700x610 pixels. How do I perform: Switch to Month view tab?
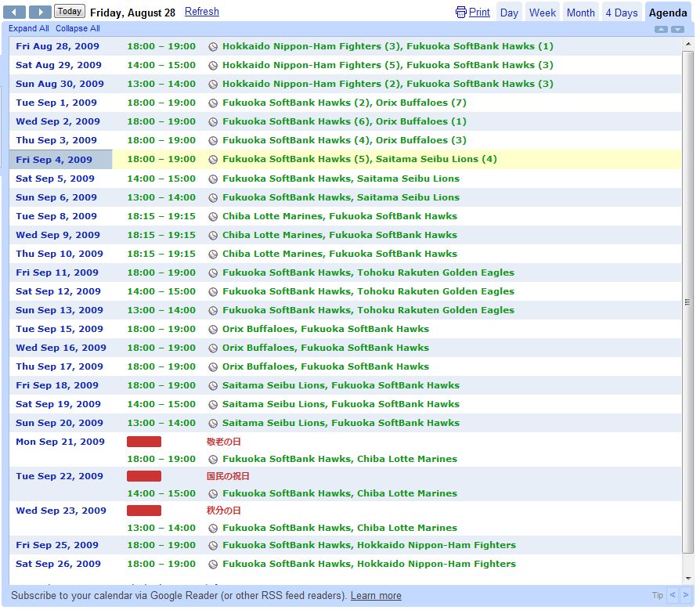tap(580, 13)
